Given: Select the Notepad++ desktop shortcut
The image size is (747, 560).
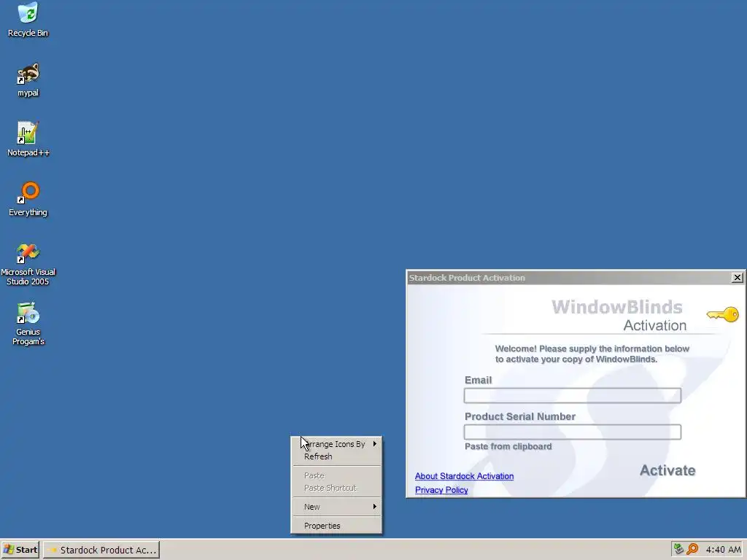Looking at the screenshot, I should (x=28, y=139).
